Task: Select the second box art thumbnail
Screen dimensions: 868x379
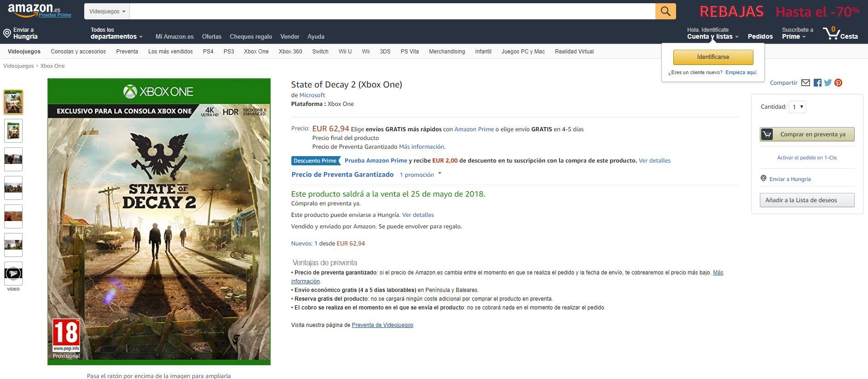Action: [13, 131]
